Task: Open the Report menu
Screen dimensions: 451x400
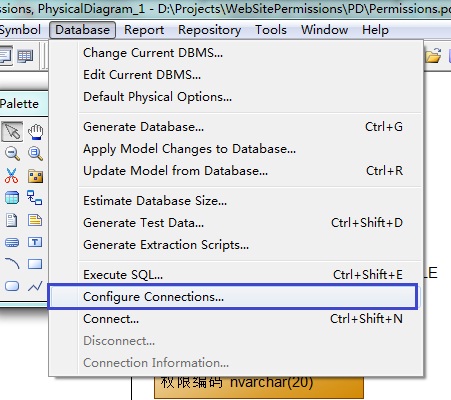Action: tap(144, 30)
